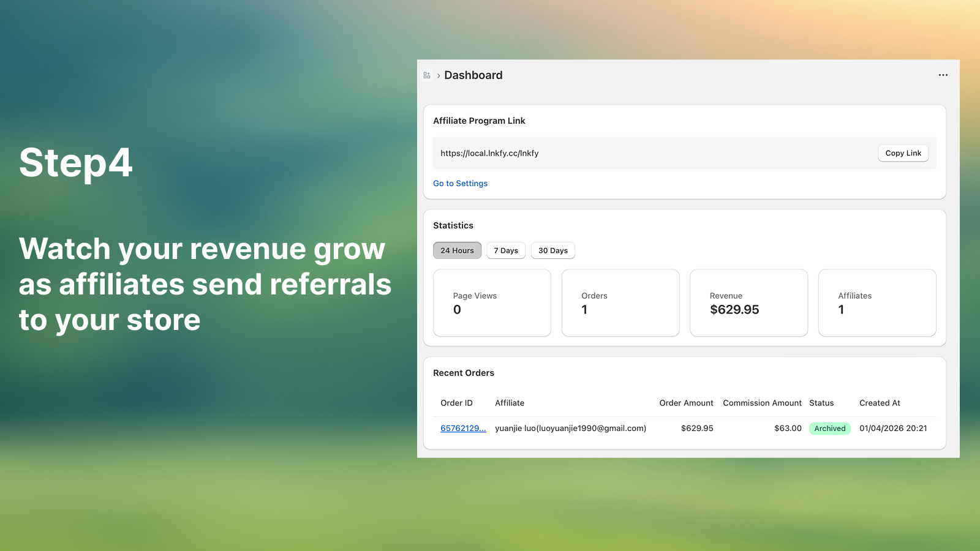The image size is (980, 551).
Task: Click the $629.95 order amount cell
Action: coord(697,429)
